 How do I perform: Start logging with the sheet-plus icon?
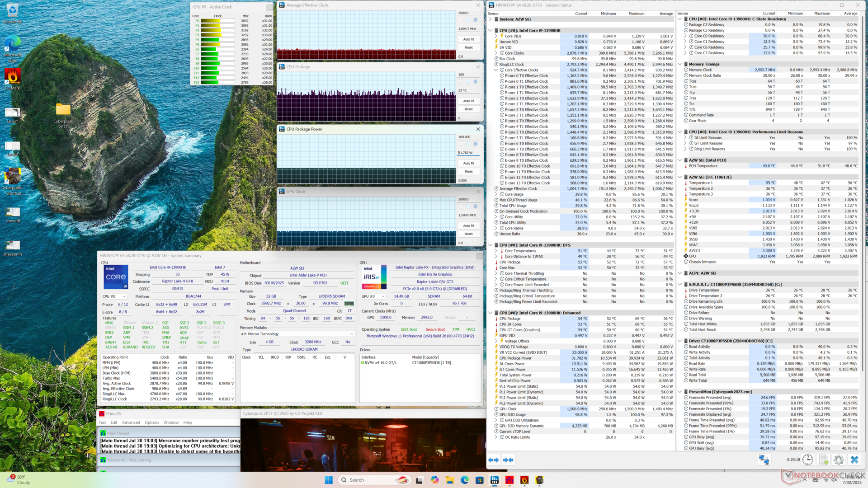(824, 460)
